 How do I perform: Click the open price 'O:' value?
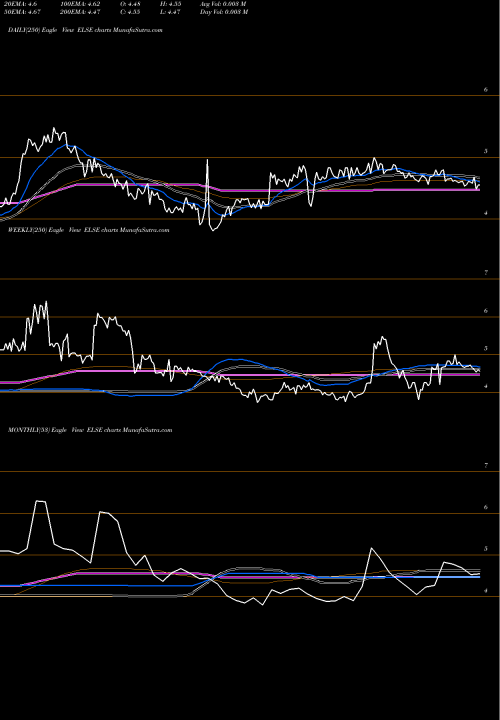click(130, 4)
